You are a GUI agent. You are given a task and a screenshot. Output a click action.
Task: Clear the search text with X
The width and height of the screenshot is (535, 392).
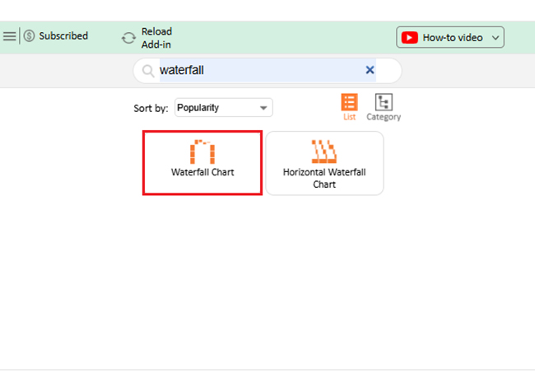370,71
